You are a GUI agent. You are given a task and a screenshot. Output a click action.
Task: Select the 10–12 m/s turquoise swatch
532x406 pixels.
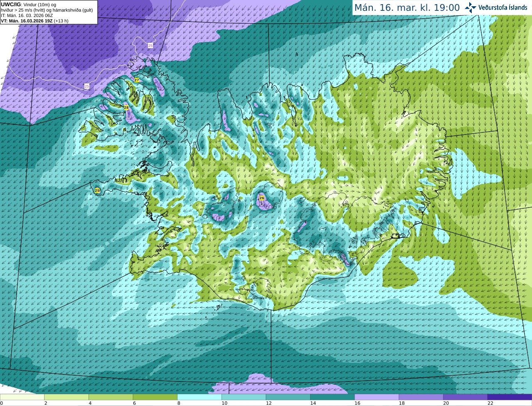(x=244, y=397)
